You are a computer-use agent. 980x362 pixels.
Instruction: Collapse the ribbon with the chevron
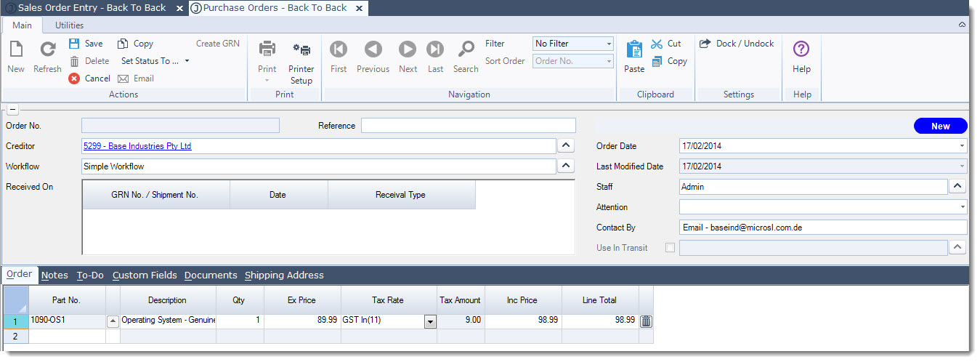click(x=963, y=25)
